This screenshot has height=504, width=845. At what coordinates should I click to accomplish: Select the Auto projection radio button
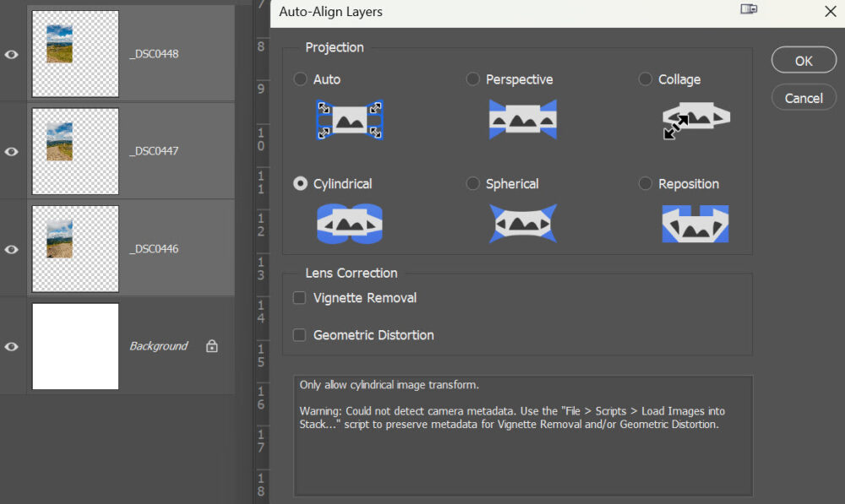(300, 79)
